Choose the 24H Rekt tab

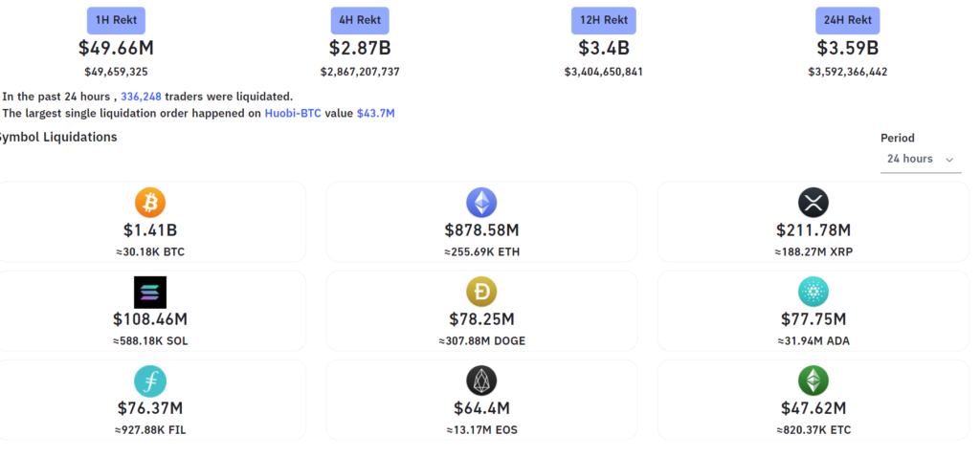tap(847, 20)
